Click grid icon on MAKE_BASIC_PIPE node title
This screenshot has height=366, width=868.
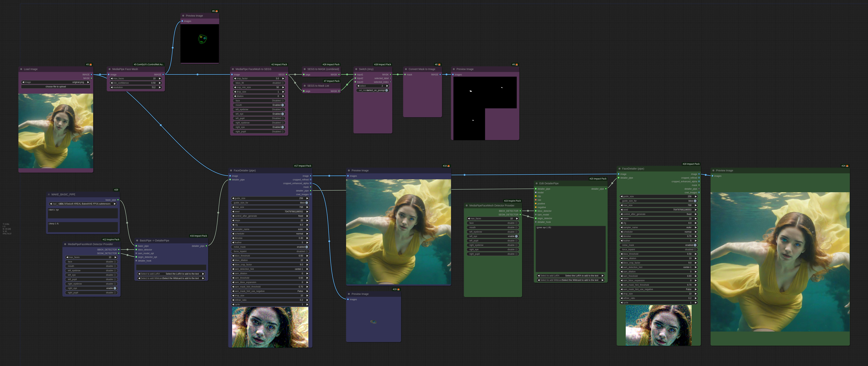pos(49,195)
